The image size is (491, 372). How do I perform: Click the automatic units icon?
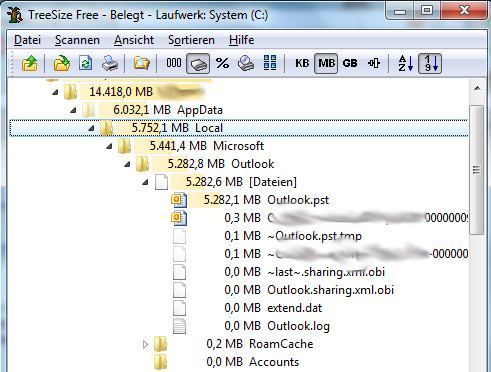pos(374,63)
